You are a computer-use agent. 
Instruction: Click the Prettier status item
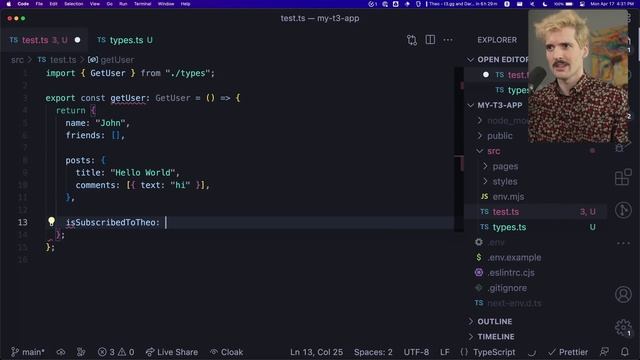[568, 352]
